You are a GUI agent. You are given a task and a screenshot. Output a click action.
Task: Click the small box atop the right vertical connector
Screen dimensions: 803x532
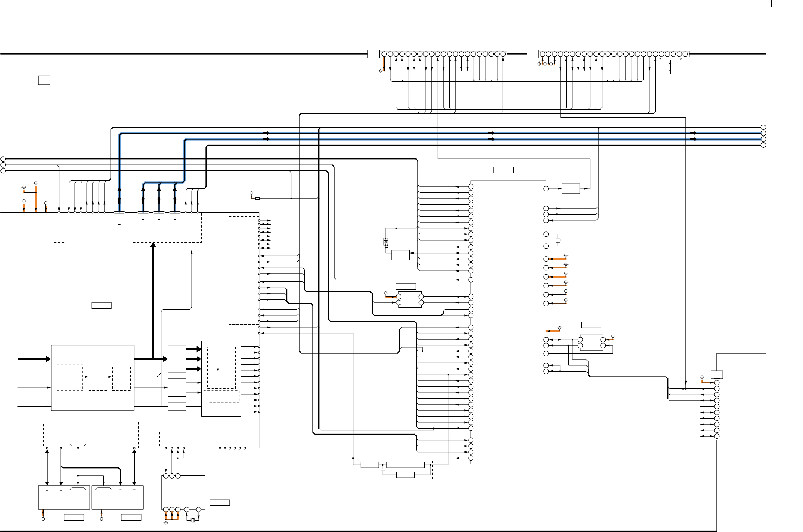click(717, 375)
